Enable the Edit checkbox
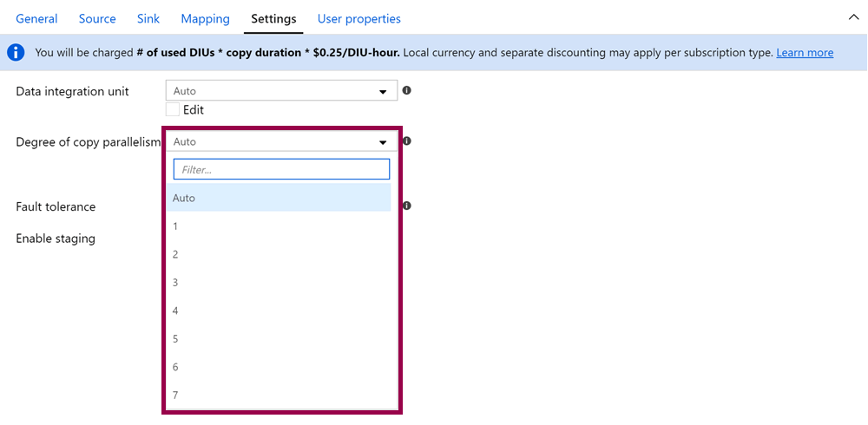Image resolution: width=868 pixels, height=425 pixels. pyautogui.click(x=173, y=109)
